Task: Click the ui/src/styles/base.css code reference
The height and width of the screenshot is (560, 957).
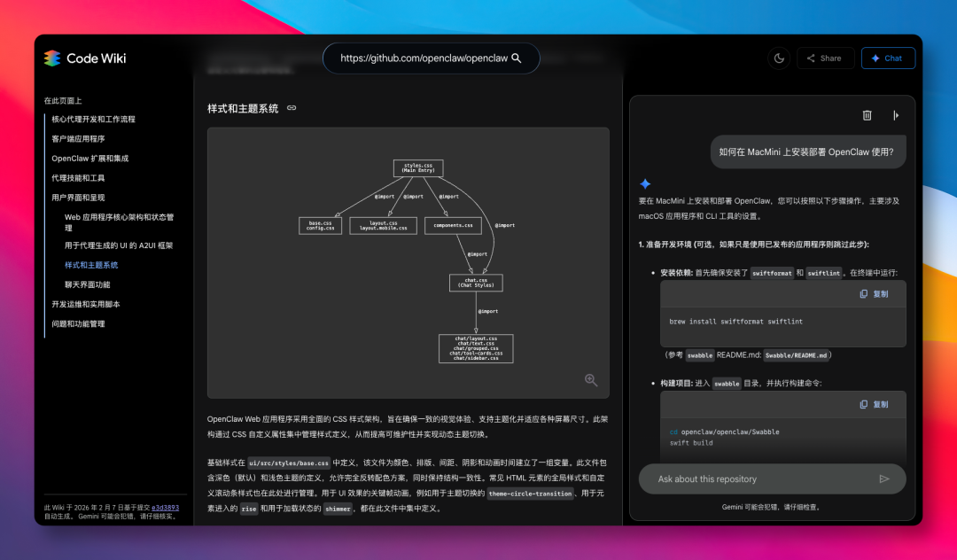Action: click(x=289, y=463)
